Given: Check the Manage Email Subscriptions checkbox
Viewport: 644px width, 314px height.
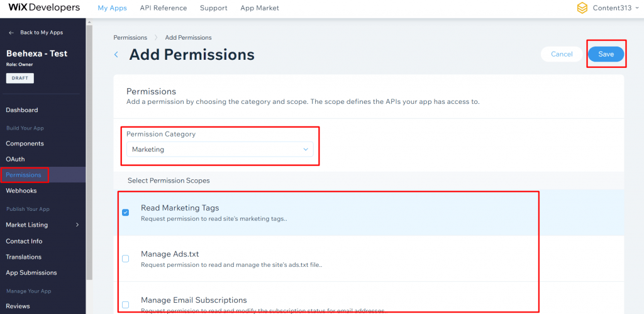Looking at the screenshot, I should (x=125, y=305).
